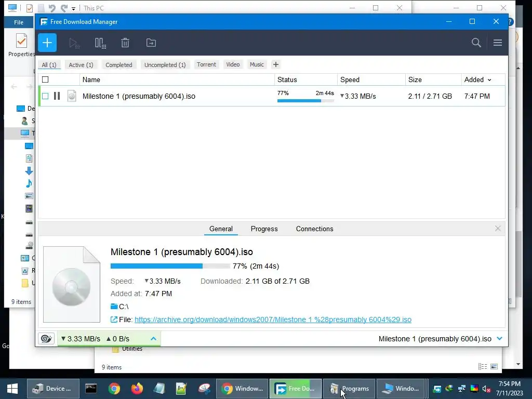Image resolution: width=532 pixels, height=399 pixels.
Task: Open network icon in system tray
Action: pyautogui.click(x=462, y=389)
